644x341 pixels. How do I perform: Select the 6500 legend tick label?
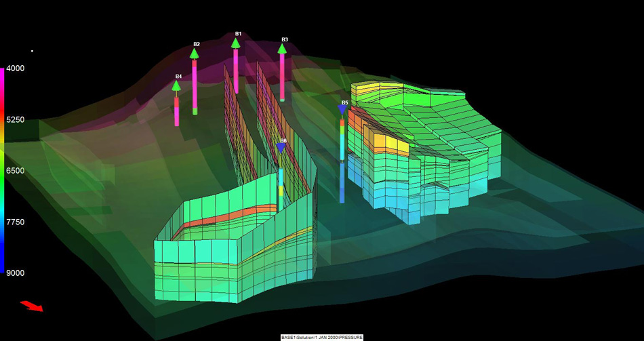point(16,171)
